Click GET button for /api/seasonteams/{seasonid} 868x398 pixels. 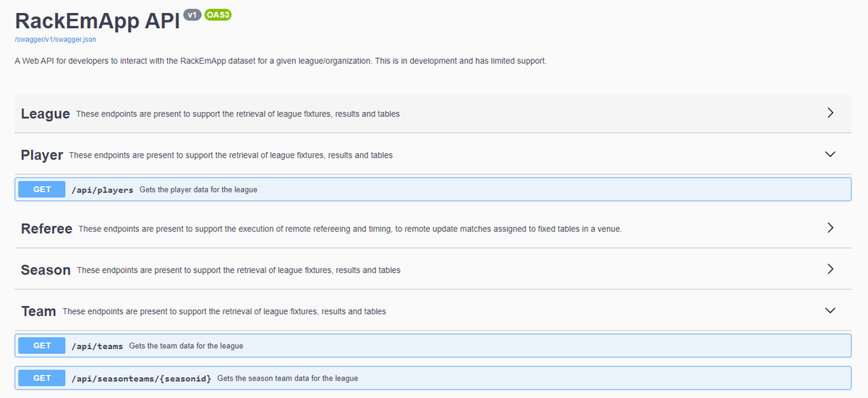point(42,378)
